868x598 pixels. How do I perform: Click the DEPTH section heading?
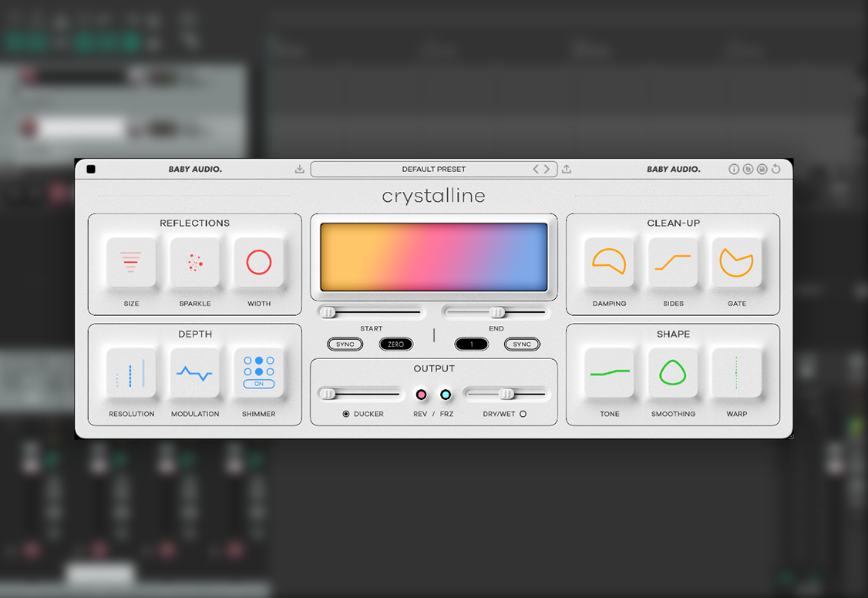pos(195,334)
